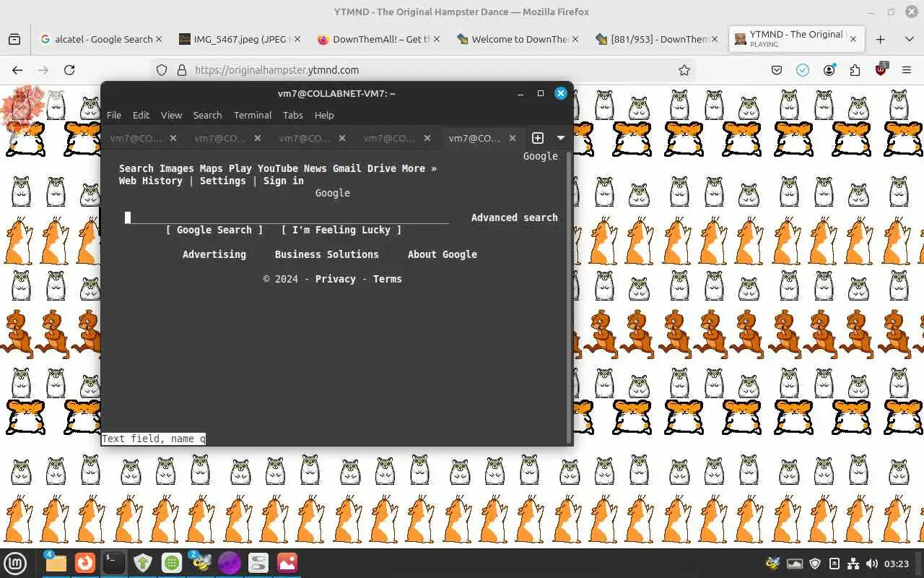The width and height of the screenshot is (924, 578).
Task: Click the Firefox taskbar icon
Action: 85,563
